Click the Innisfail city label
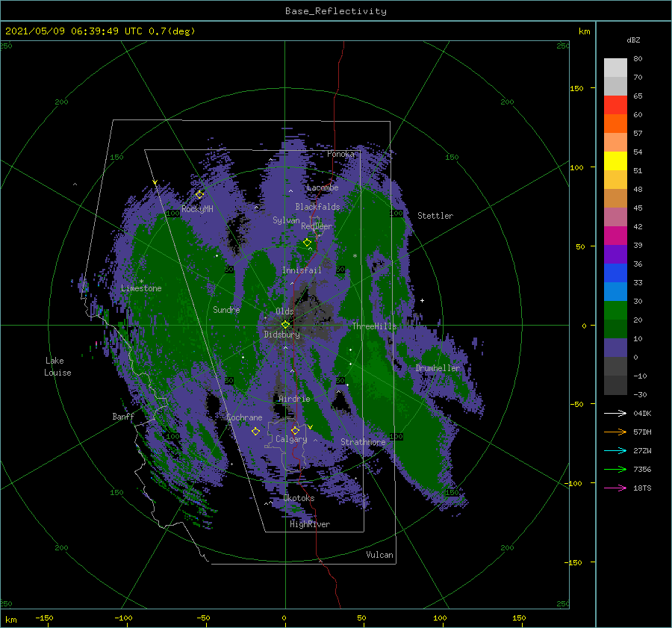The height and width of the screenshot is (628, 672). (x=302, y=270)
